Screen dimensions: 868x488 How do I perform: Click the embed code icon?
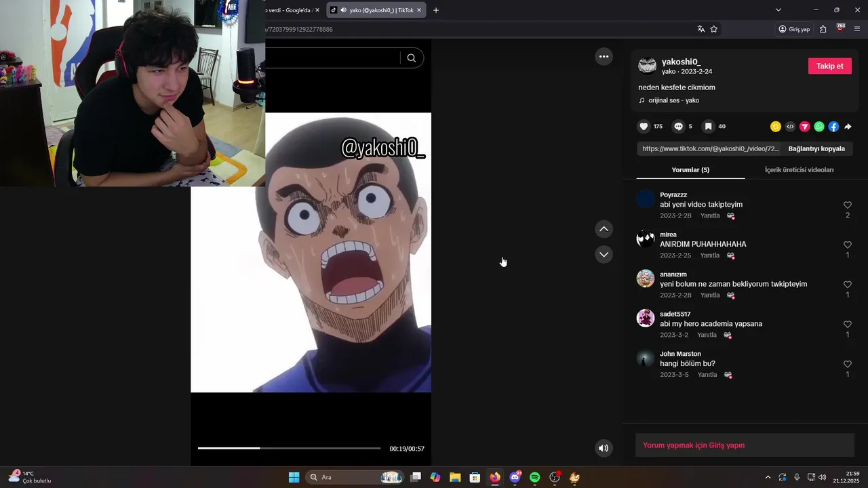[790, 127]
